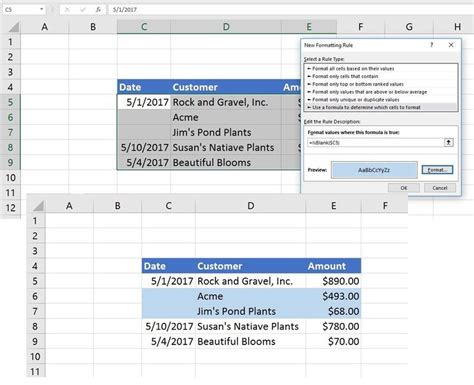Click the Insert Function fx icon

click(x=98, y=10)
